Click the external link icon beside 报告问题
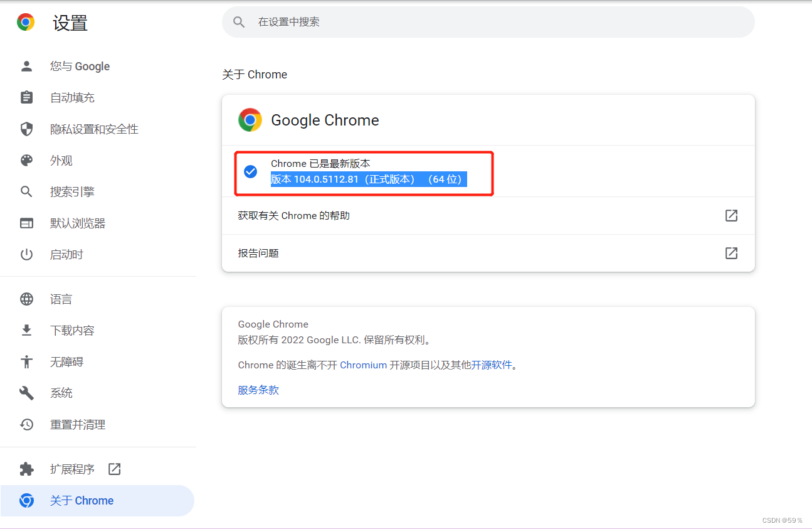The height and width of the screenshot is (529, 812). 731,253
